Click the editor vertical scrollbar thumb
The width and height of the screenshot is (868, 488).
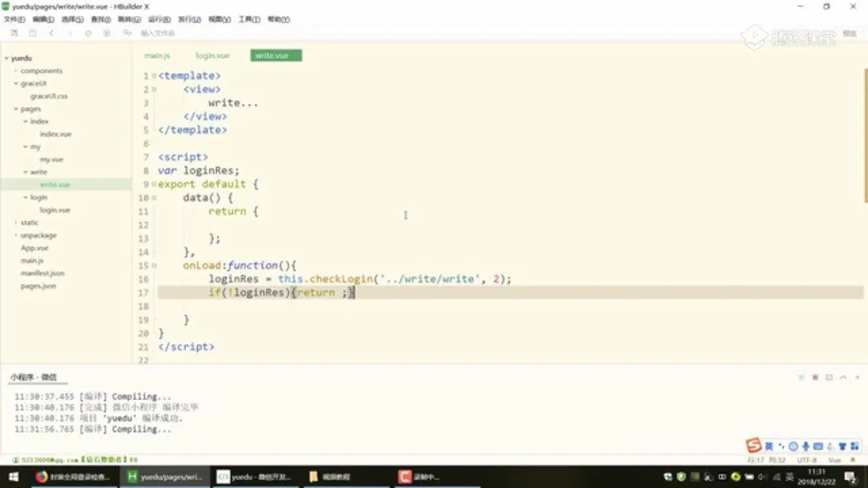(866, 134)
